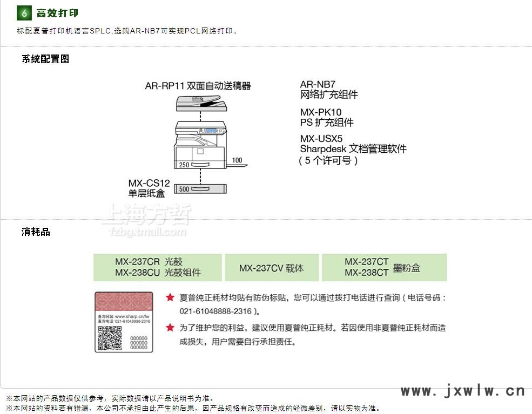This screenshot has width=532, height=414.
Task: Click the MX-237CR 光鼓 consumable box
Action: coord(157,267)
